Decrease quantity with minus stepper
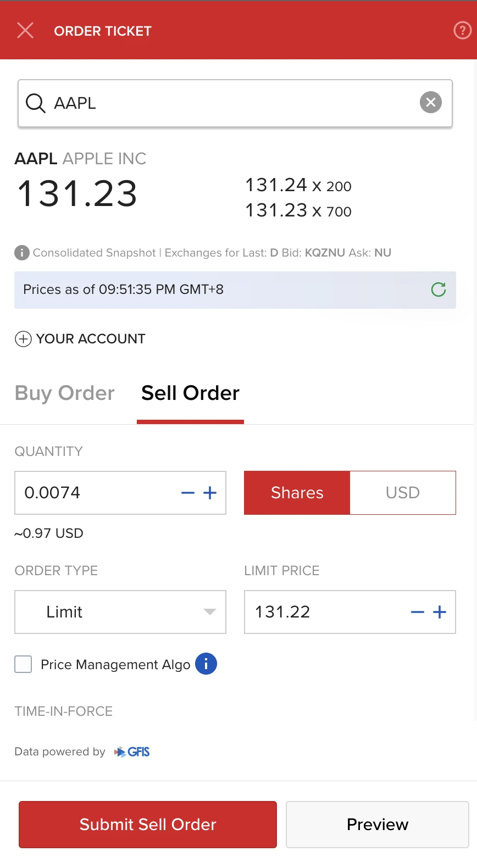 coord(188,493)
